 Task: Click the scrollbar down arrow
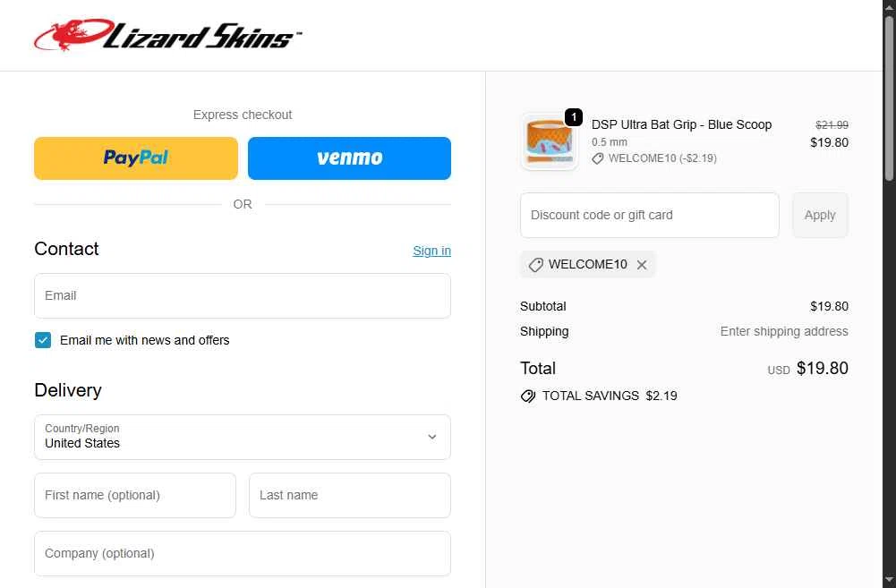tap(889, 581)
